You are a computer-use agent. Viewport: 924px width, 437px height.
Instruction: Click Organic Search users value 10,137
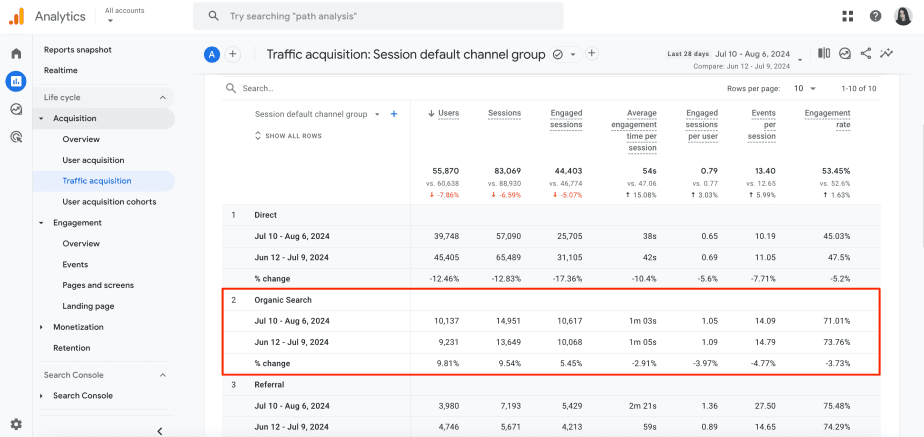446,321
